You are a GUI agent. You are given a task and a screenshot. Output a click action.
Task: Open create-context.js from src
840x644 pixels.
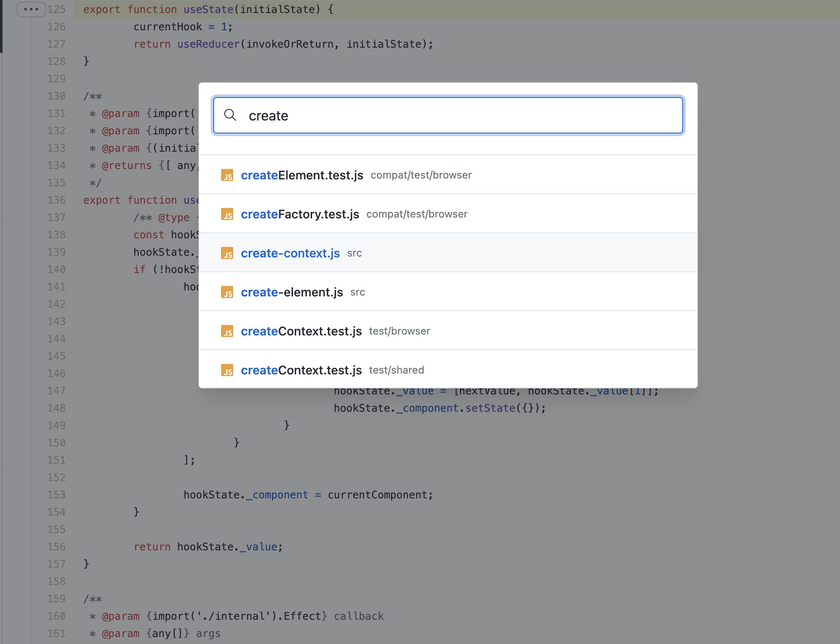[290, 253]
